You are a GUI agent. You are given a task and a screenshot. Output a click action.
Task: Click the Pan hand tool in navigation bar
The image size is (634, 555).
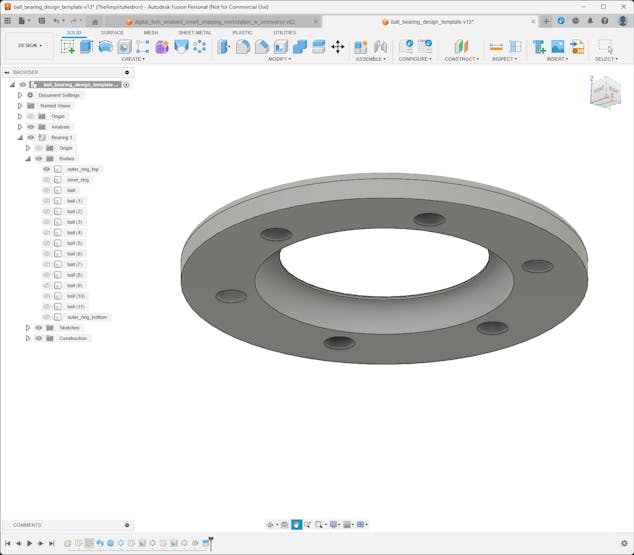(x=296, y=524)
